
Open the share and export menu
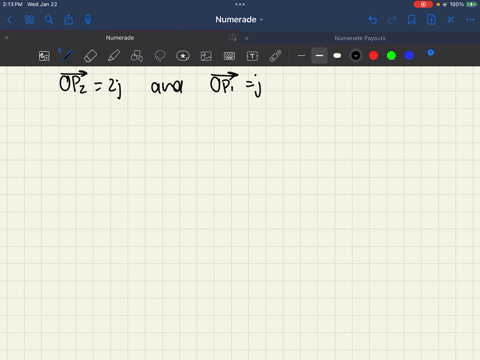(68, 20)
